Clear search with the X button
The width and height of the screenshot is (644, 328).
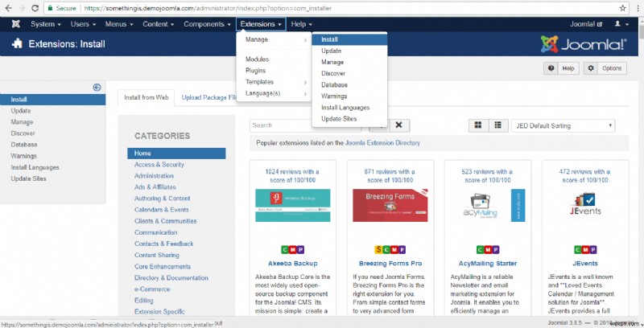click(399, 125)
